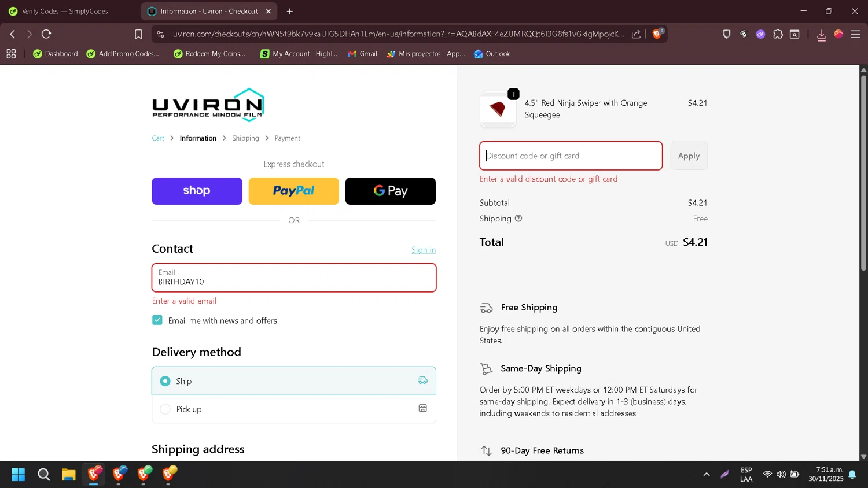This screenshot has height=488, width=868.
Task: Open Dashboard bookmark
Action: [x=56, y=54]
